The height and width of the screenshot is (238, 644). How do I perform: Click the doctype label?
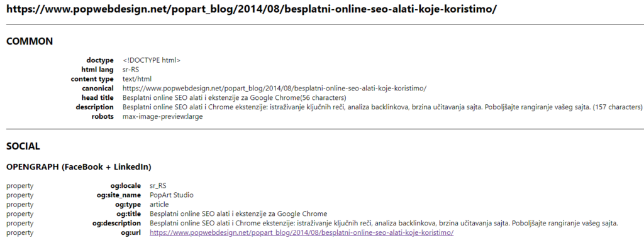pyautogui.click(x=100, y=60)
